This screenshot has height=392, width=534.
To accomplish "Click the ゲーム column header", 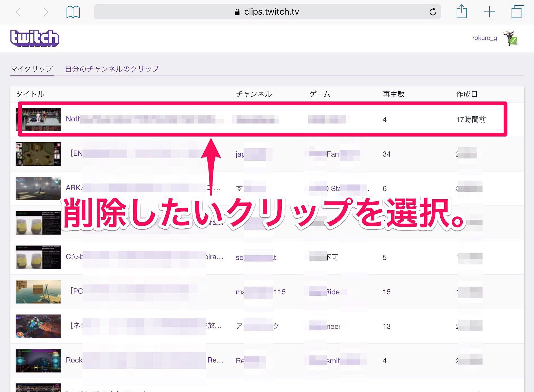I will tap(320, 94).
